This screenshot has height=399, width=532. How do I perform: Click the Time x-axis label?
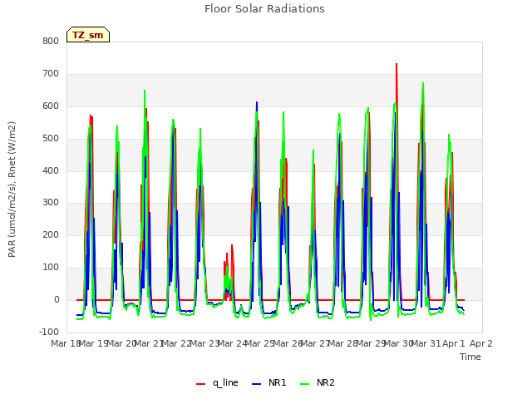pos(470,357)
